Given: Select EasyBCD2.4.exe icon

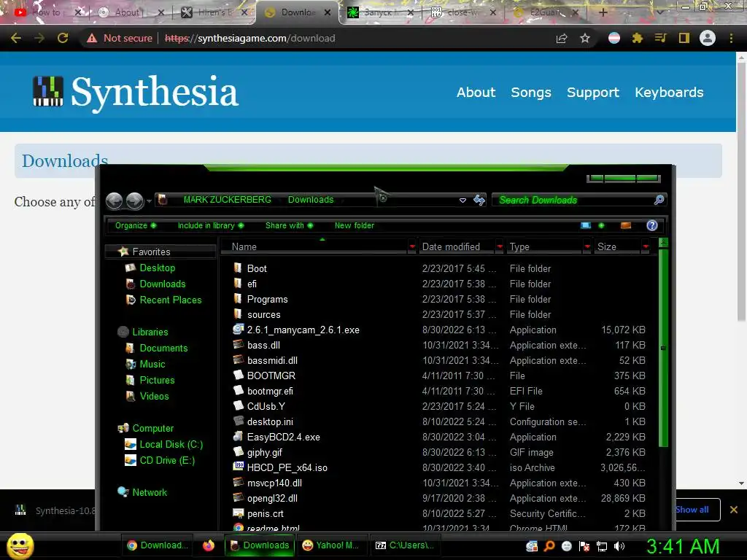Looking at the screenshot, I should pos(239,436).
